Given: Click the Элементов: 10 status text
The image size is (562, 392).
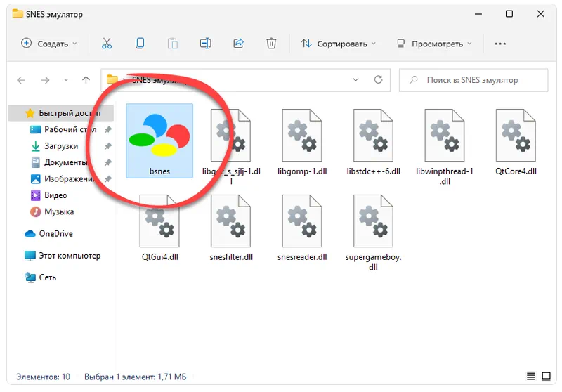Looking at the screenshot, I should click(43, 377).
